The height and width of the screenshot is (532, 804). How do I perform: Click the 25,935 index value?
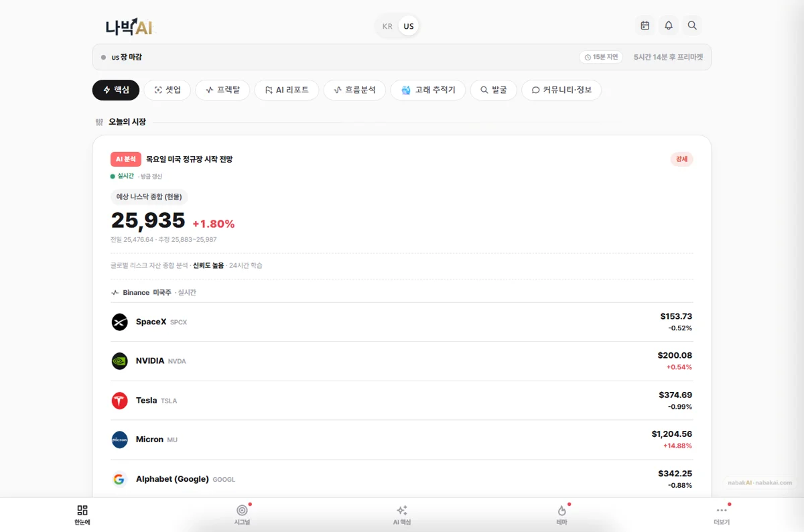148,220
